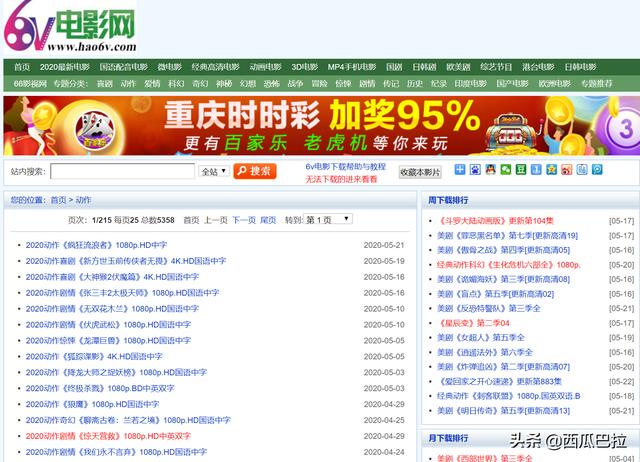The width and height of the screenshot is (640, 462).
Task: Share to QQ penguin icon
Action: pyautogui.click(x=490, y=169)
